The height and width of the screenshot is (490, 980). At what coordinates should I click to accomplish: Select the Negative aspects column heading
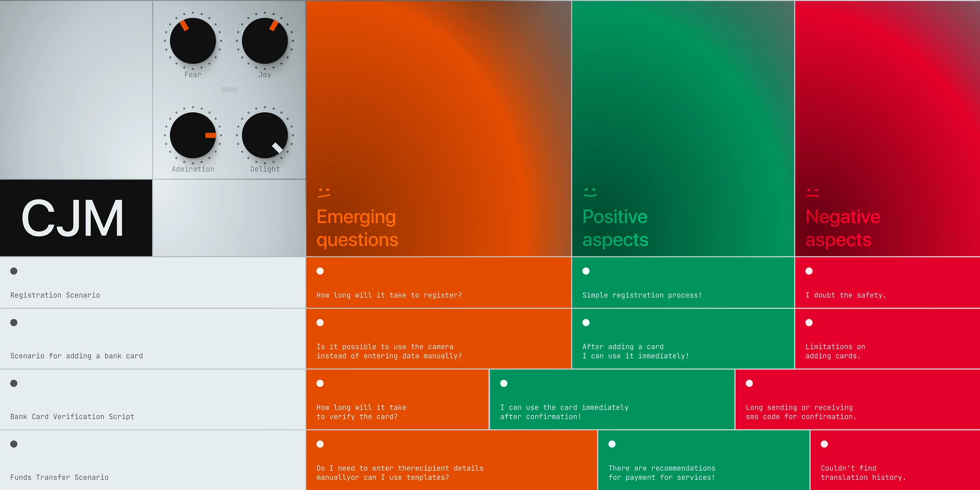pyautogui.click(x=842, y=228)
